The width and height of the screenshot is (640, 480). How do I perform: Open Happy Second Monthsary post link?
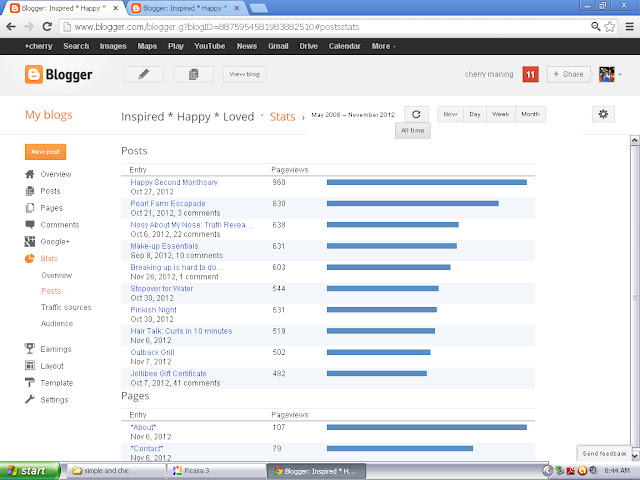(174, 182)
